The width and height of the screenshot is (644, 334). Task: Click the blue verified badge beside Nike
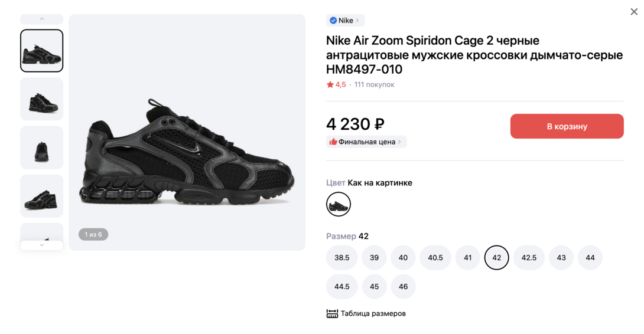click(x=333, y=21)
